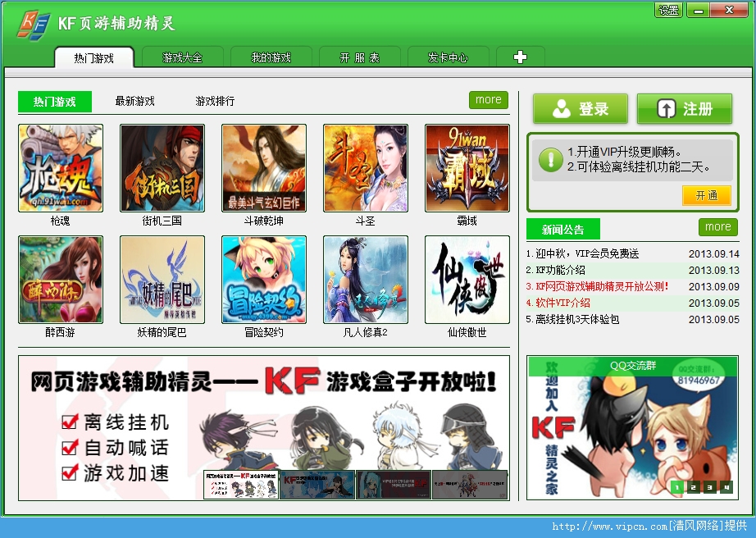Open the 醉西游 game icon
Viewport: 756px width, 538px height.
click(61, 280)
